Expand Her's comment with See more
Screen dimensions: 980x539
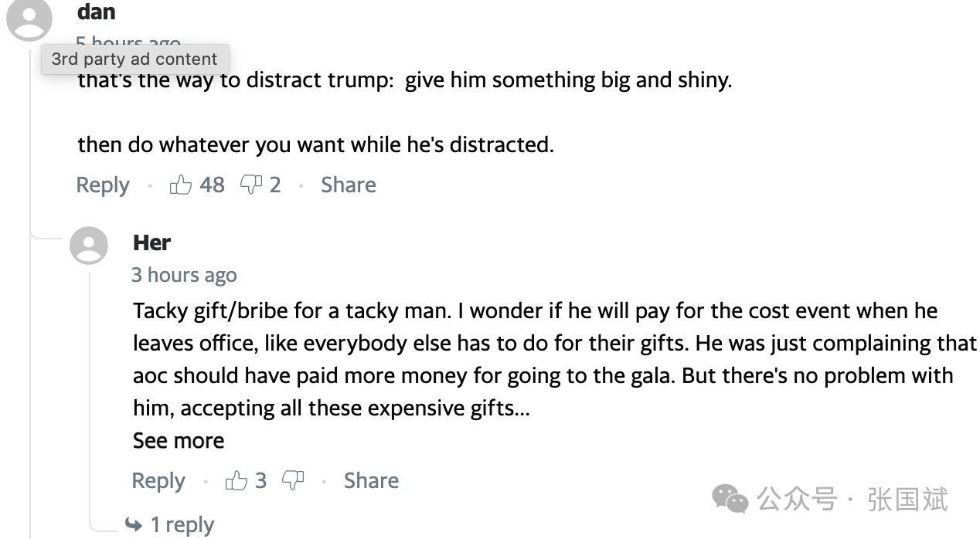[179, 441]
